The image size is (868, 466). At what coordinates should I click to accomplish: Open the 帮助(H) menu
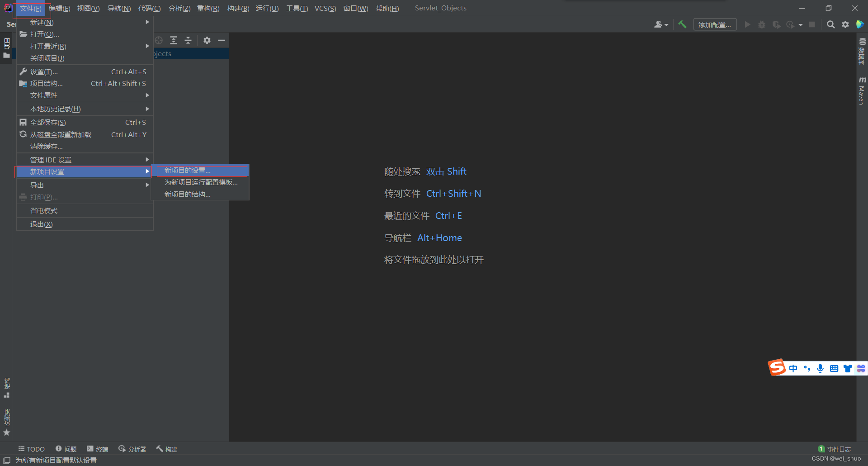(387, 8)
